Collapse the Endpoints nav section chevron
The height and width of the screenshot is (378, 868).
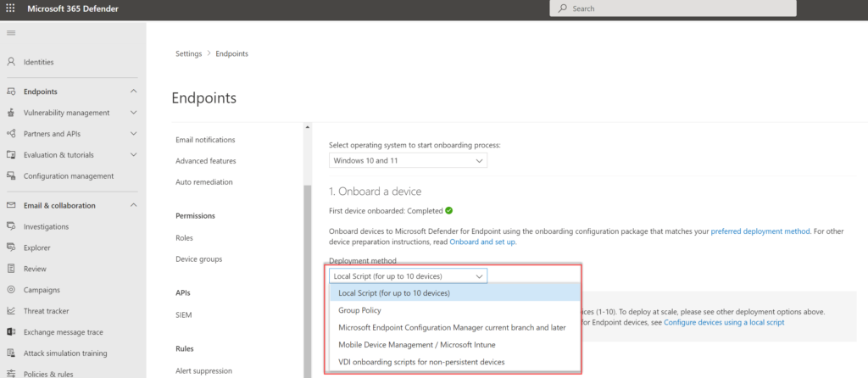point(133,92)
